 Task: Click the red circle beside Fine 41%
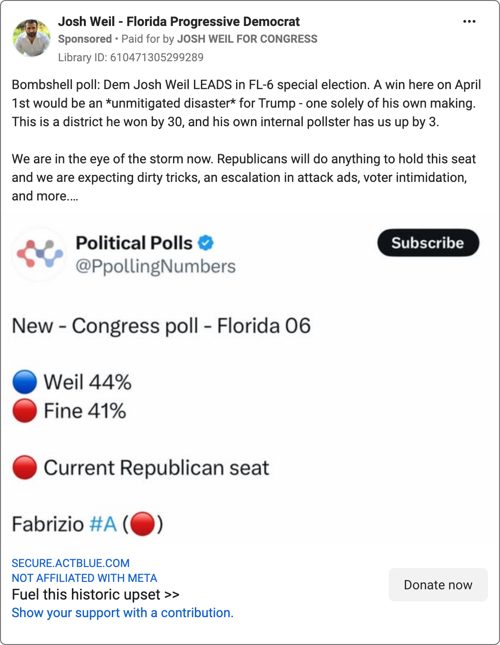pos(25,411)
